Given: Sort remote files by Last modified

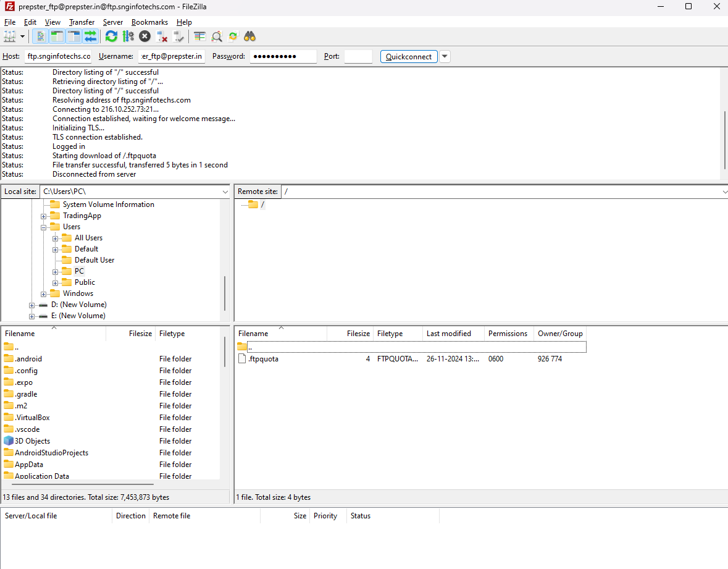Looking at the screenshot, I should pyautogui.click(x=453, y=334).
